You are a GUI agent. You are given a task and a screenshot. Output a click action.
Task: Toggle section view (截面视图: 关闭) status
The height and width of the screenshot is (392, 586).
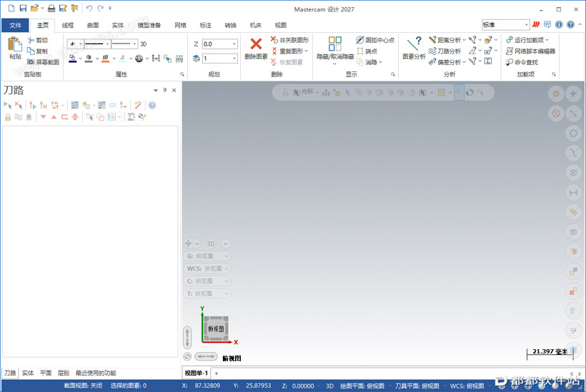pos(83,386)
